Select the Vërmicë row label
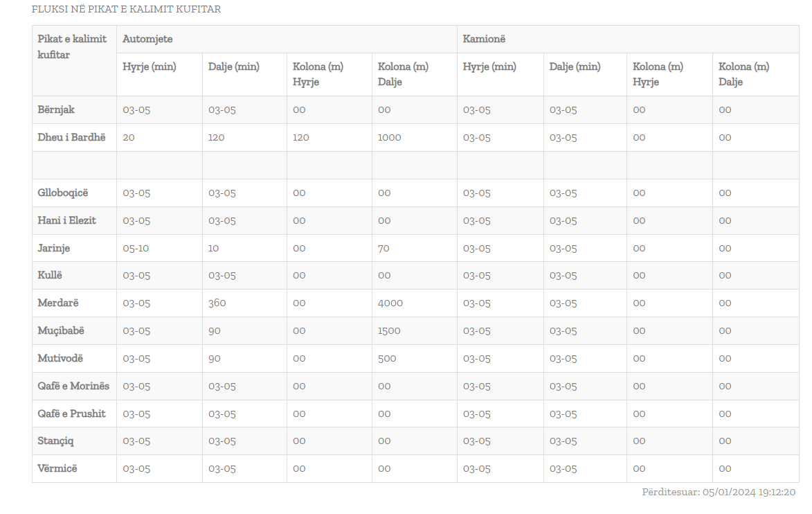The height and width of the screenshot is (514, 812). pos(57,468)
